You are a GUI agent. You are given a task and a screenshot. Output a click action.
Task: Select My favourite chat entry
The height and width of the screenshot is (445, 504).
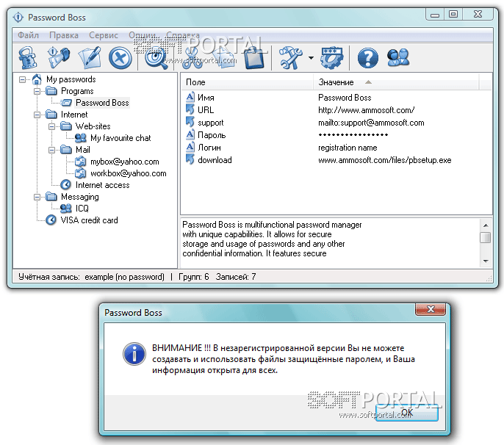tap(120, 138)
